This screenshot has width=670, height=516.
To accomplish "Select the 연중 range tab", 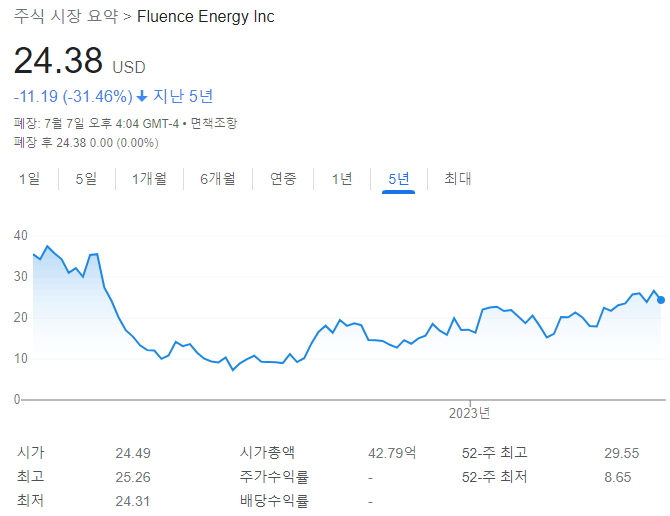I will tap(283, 179).
